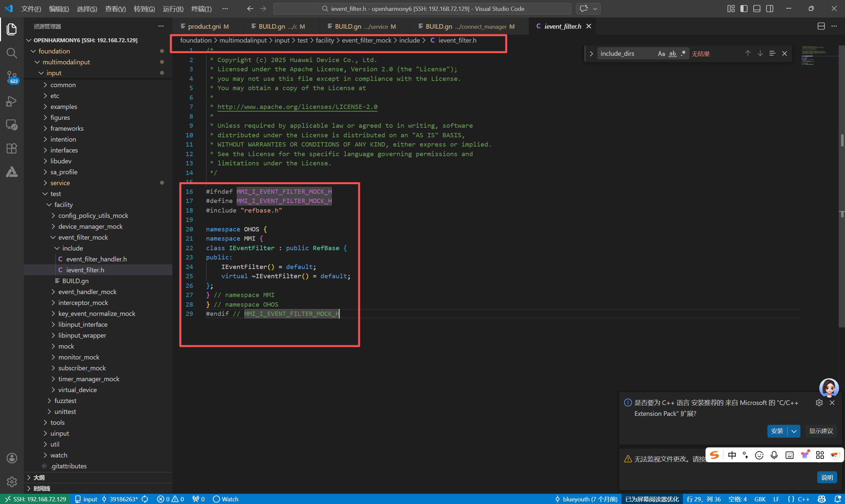The width and height of the screenshot is (845, 504).
Task: Click the Accounts icon in activity bar
Action: pyautogui.click(x=12, y=458)
